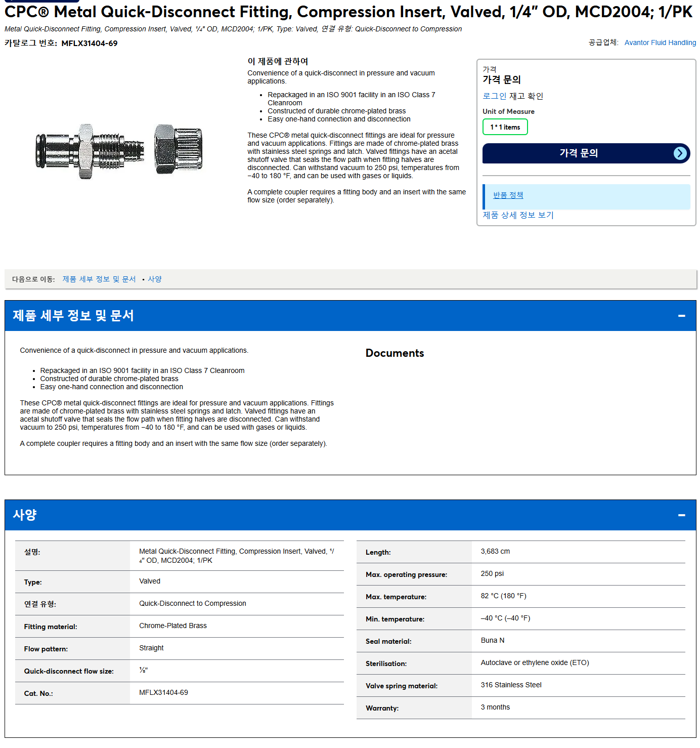
Task: Click the 3 months warranty value
Action: [495, 707]
